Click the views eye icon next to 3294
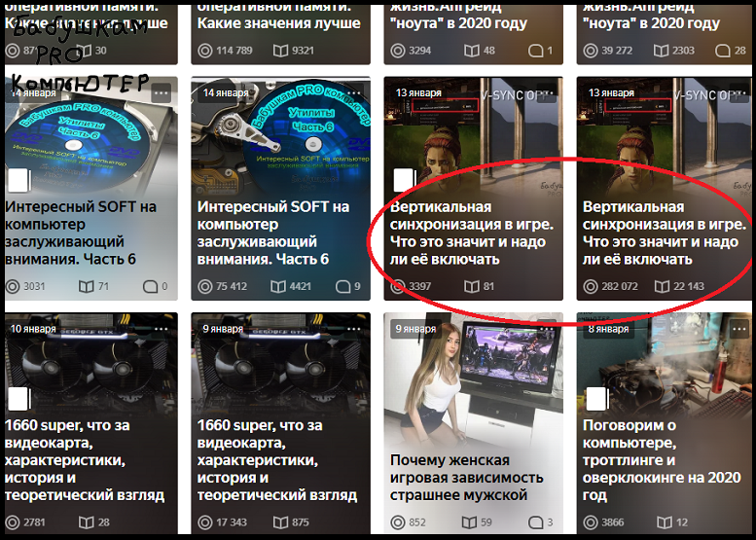The width and height of the screenshot is (756, 540). 398,51
